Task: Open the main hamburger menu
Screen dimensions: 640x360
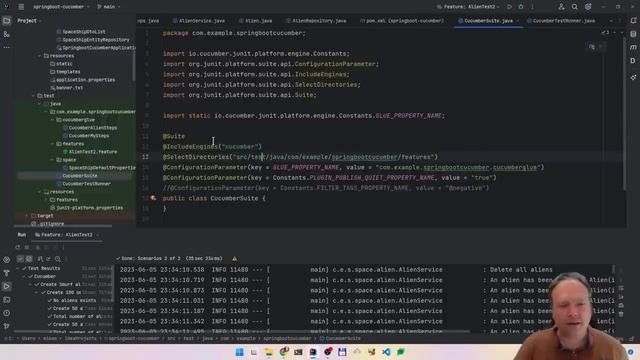Action: pos(21,7)
